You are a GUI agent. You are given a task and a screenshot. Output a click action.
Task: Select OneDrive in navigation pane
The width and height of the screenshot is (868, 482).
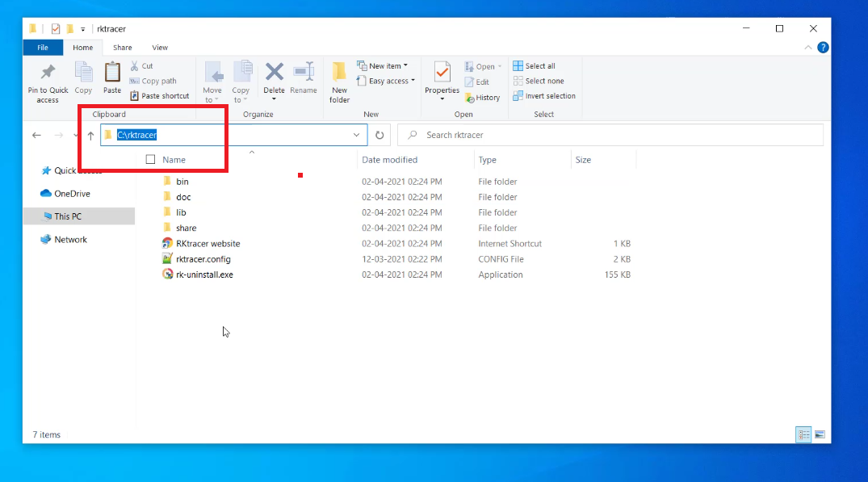[65, 194]
